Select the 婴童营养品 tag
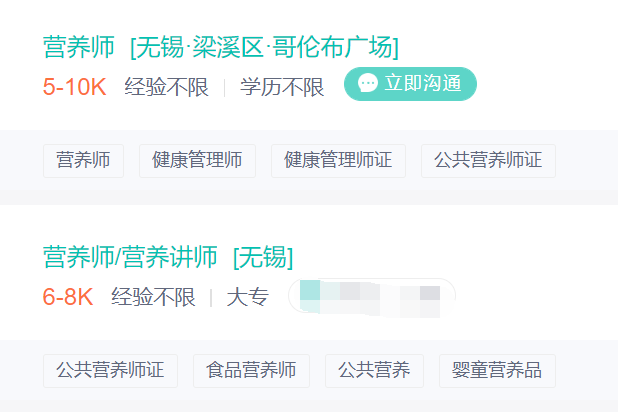Image resolution: width=618 pixels, height=412 pixels. [x=497, y=371]
